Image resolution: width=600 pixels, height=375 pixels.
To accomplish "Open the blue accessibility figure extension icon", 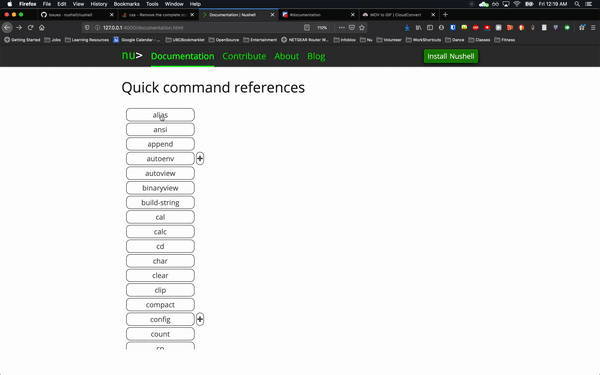I will (x=407, y=28).
